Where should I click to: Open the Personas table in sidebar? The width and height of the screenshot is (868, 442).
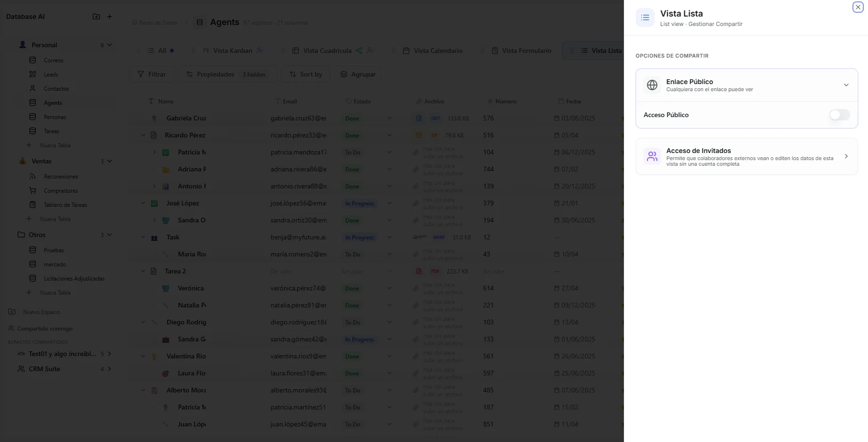(x=55, y=117)
